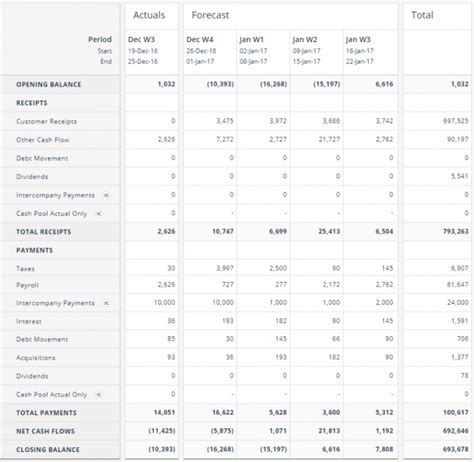Collapse receipts Cash Pool Actual Only icon

coord(99,214)
